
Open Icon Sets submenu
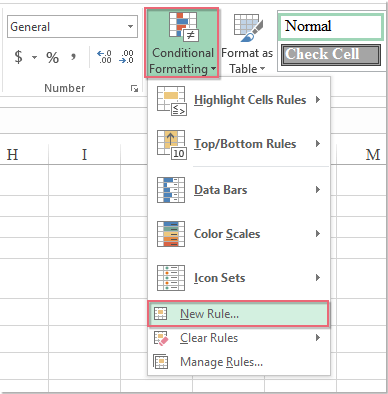point(239,278)
